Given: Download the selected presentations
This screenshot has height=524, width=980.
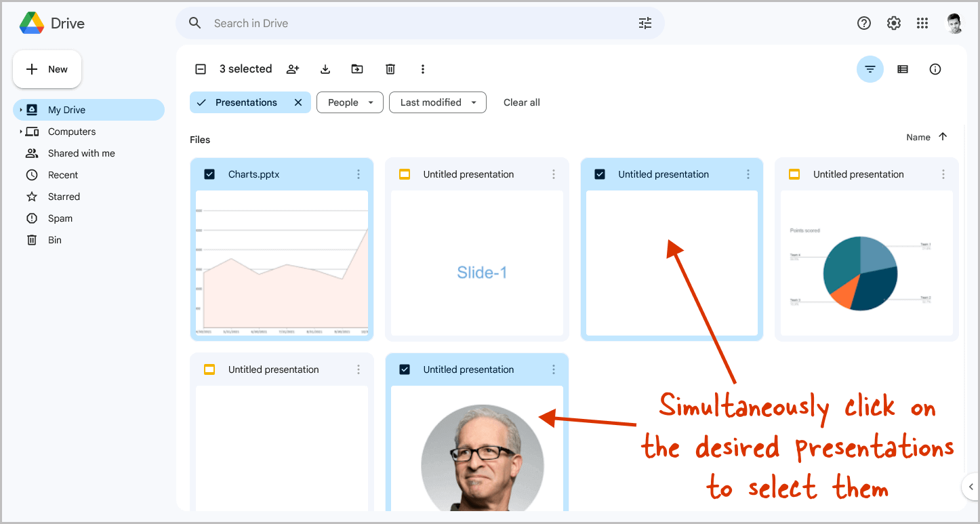Looking at the screenshot, I should (x=325, y=68).
